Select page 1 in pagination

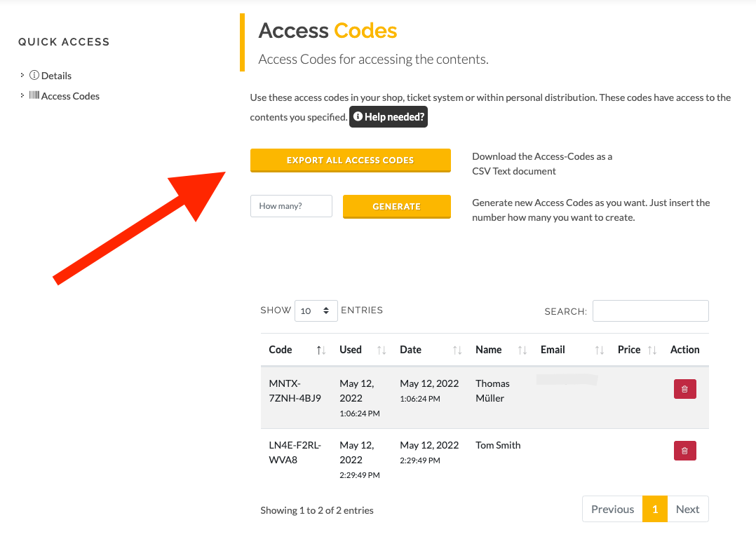click(x=655, y=509)
